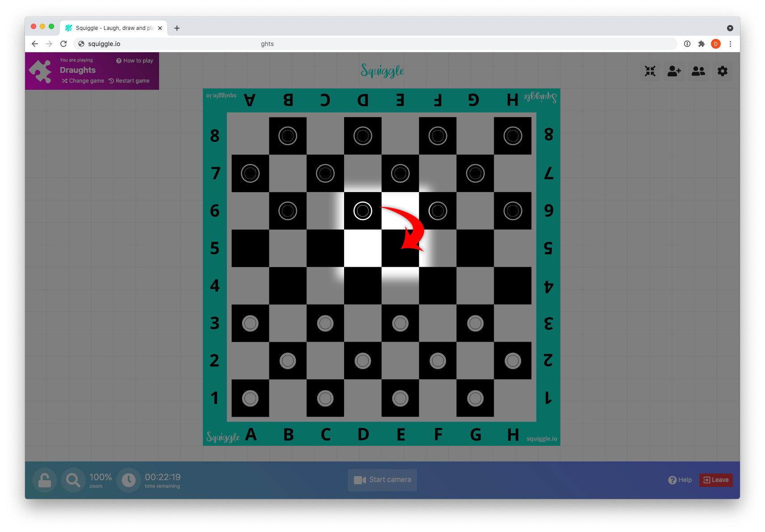Click Restart game link
The height and width of the screenshot is (532, 765).
click(x=129, y=81)
